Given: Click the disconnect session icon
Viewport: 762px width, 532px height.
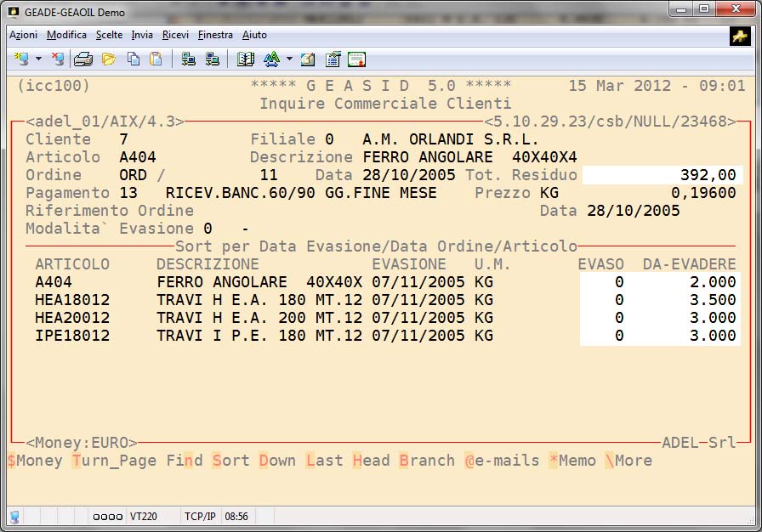Looking at the screenshot, I should click(57, 59).
